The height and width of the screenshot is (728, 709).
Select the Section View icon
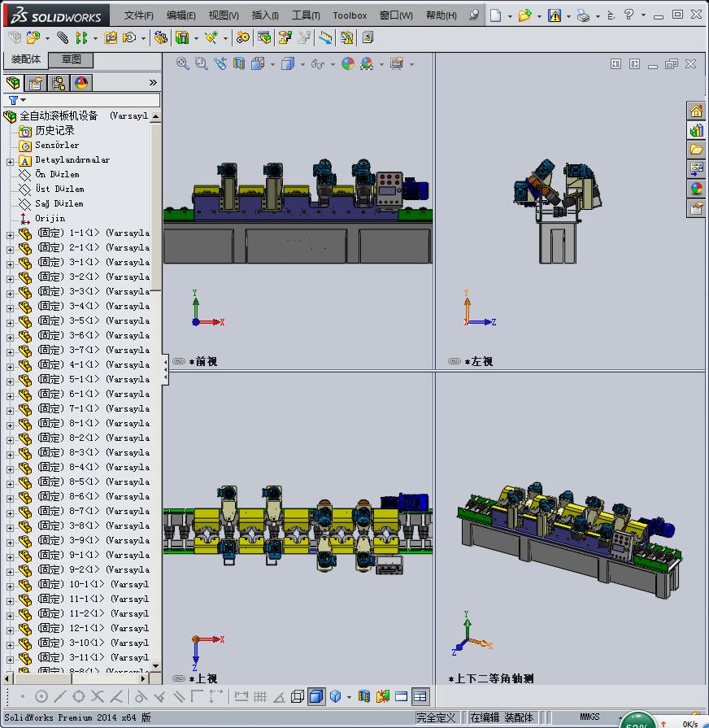[x=240, y=63]
